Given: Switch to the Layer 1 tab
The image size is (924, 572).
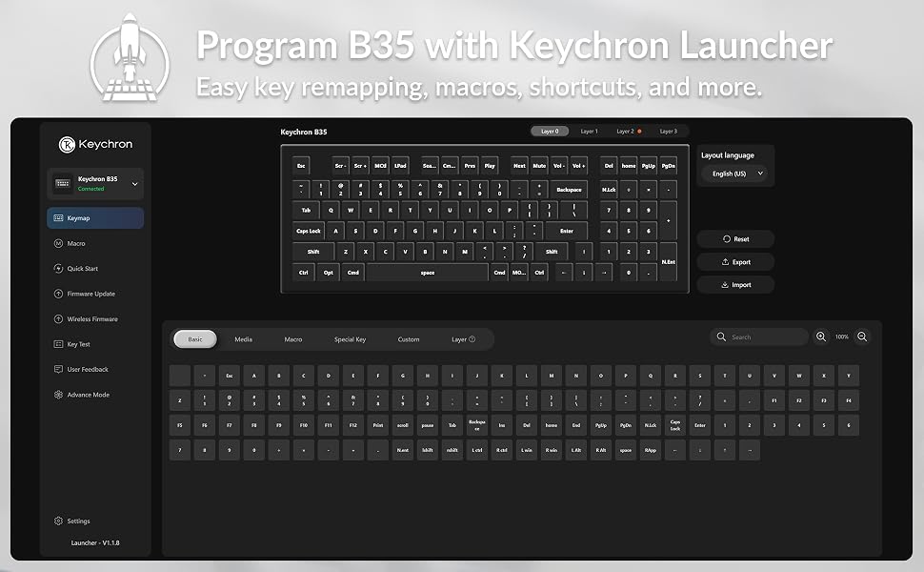Looking at the screenshot, I should (x=589, y=132).
